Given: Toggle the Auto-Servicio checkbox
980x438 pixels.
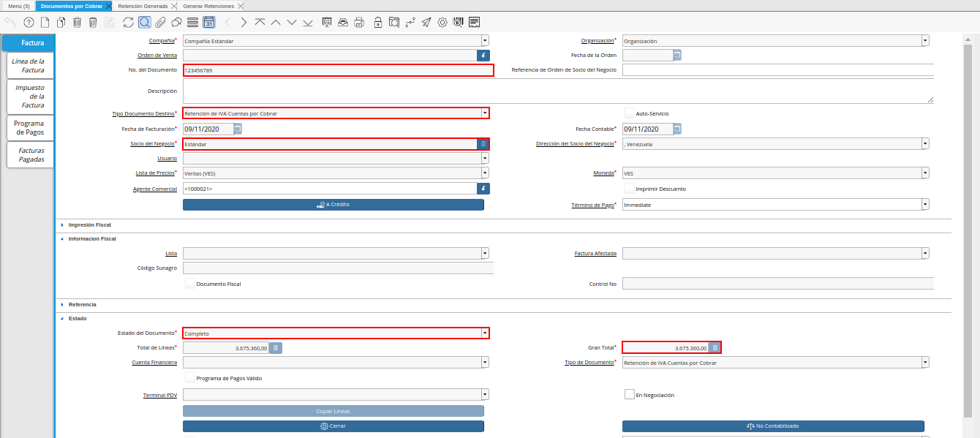Looking at the screenshot, I should click(x=629, y=113).
